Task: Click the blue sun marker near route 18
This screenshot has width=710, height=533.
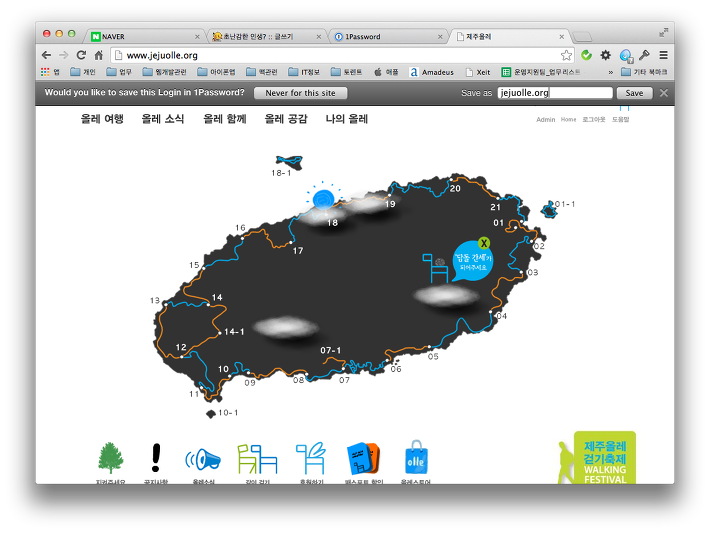Action: (323, 199)
